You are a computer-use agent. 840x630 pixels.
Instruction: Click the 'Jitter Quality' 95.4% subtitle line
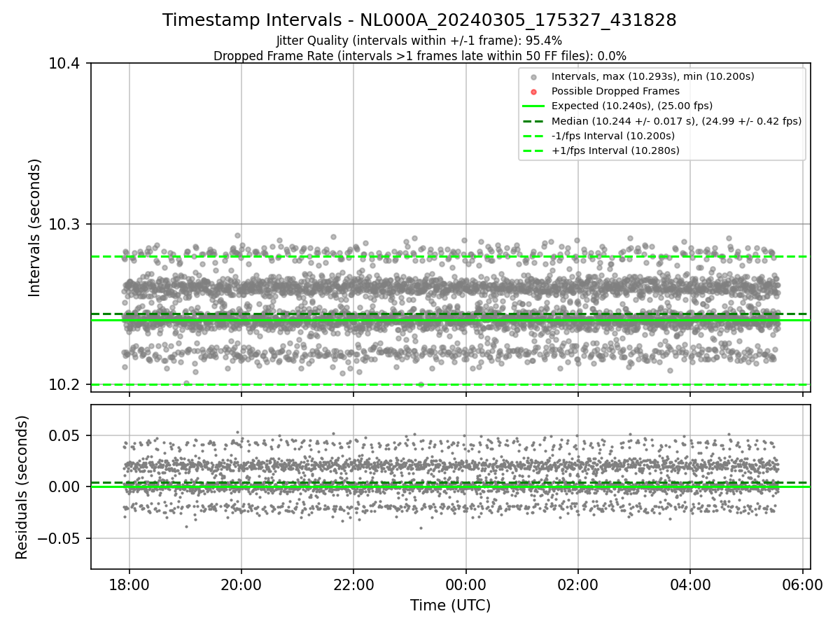419,41
